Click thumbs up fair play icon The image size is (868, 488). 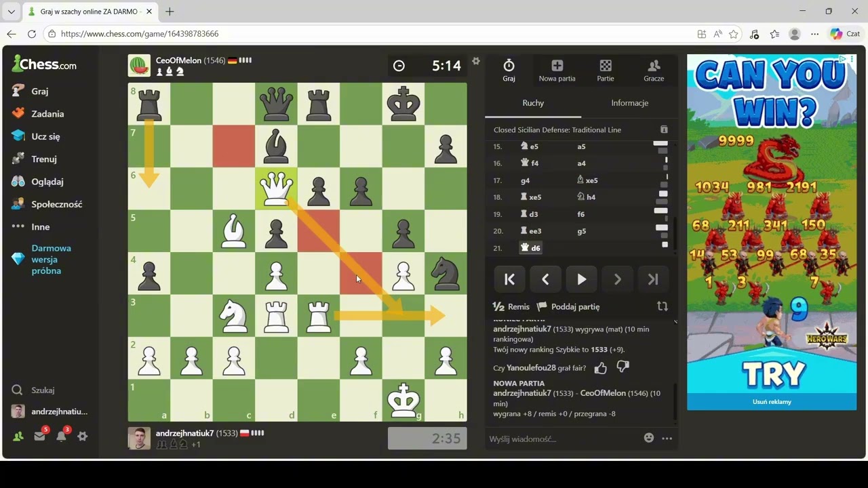(x=600, y=368)
